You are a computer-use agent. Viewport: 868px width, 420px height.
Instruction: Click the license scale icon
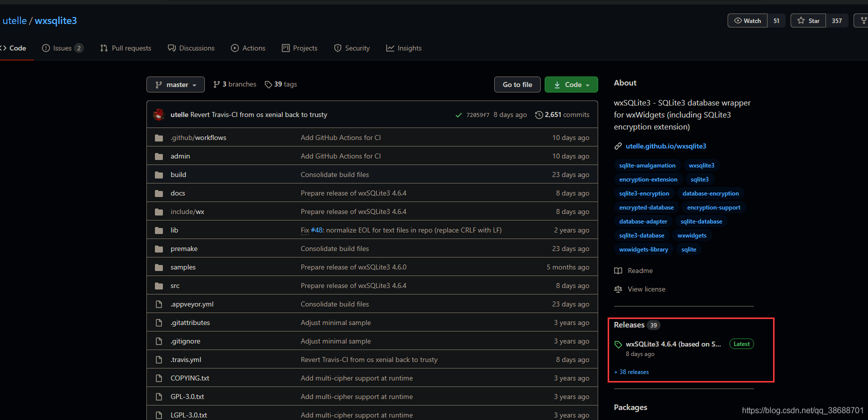[618, 289]
